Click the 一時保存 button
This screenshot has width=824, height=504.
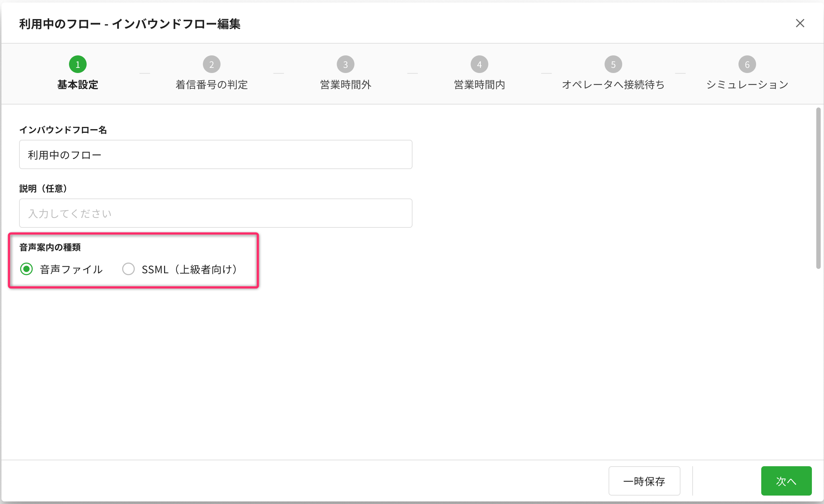[x=644, y=481]
